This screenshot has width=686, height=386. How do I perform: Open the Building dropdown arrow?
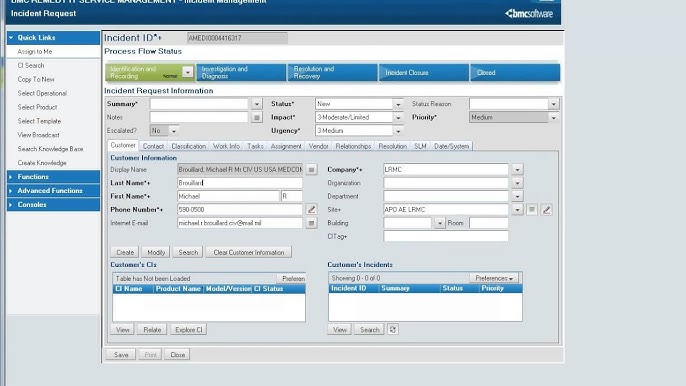tap(439, 223)
